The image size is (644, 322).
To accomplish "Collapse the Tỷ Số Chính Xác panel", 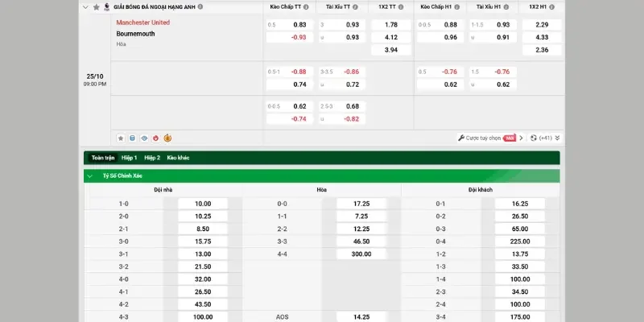I will (x=89, y=175).
